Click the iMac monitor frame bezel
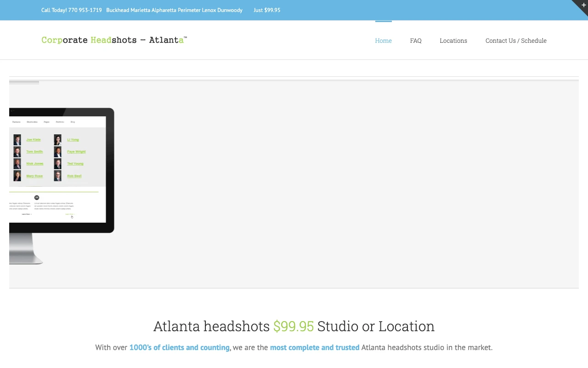Image resolution: width=588 pixels, height=368 pixels. coord(110,170)
